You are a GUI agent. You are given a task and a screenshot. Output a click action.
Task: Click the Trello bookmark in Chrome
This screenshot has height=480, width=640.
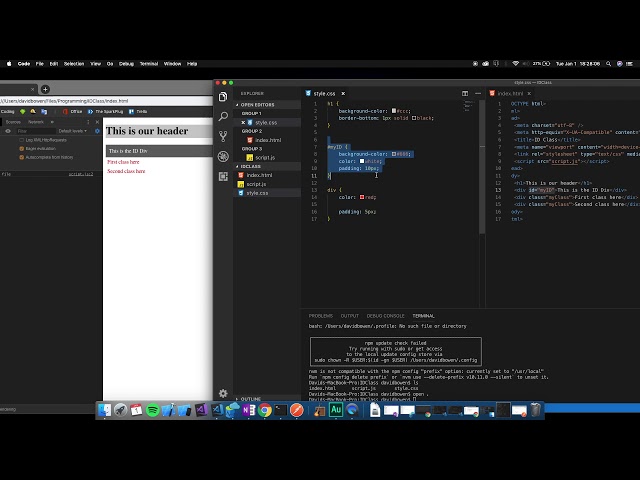(138, 111)
